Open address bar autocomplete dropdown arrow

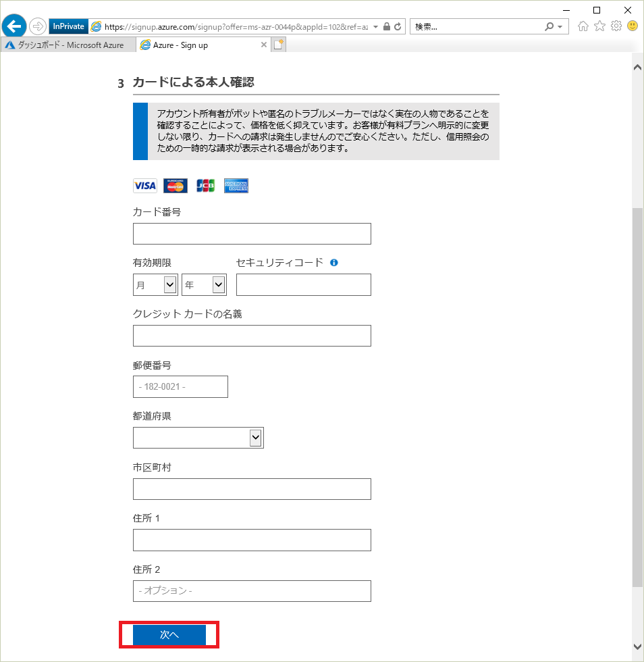tap(375, 26)
